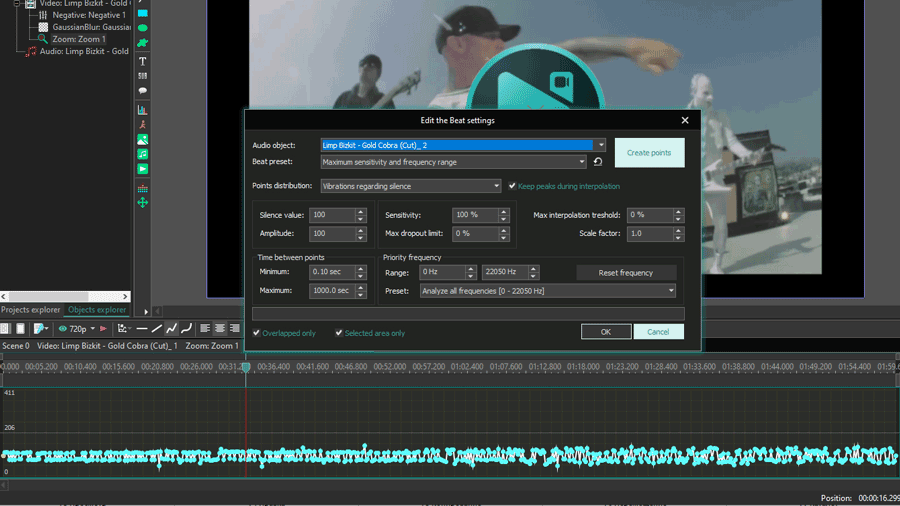This screenshot has height=506, width=900.
Task: Toggle the Selected area only checkbox
Action: pyautogui.click(x=339, y=333)
